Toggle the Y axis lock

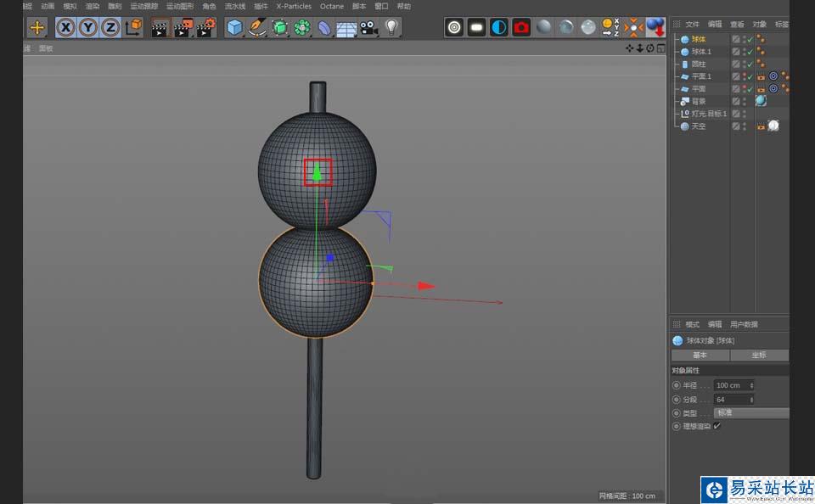(87, 27)
